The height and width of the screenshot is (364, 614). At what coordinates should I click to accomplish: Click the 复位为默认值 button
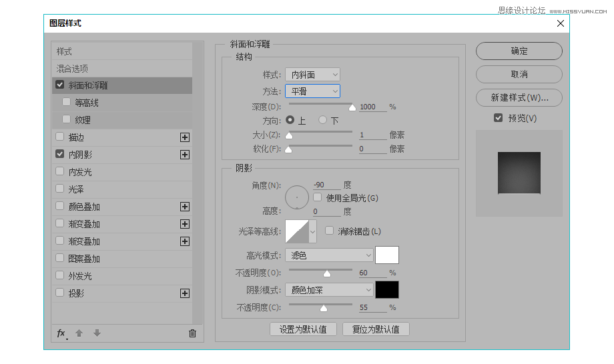(x=376, y=329)
